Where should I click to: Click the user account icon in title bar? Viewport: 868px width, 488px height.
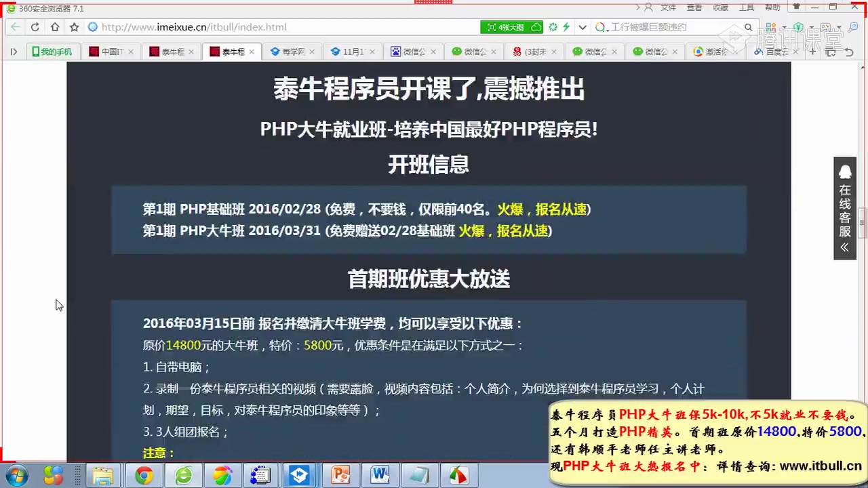[648, 7]
